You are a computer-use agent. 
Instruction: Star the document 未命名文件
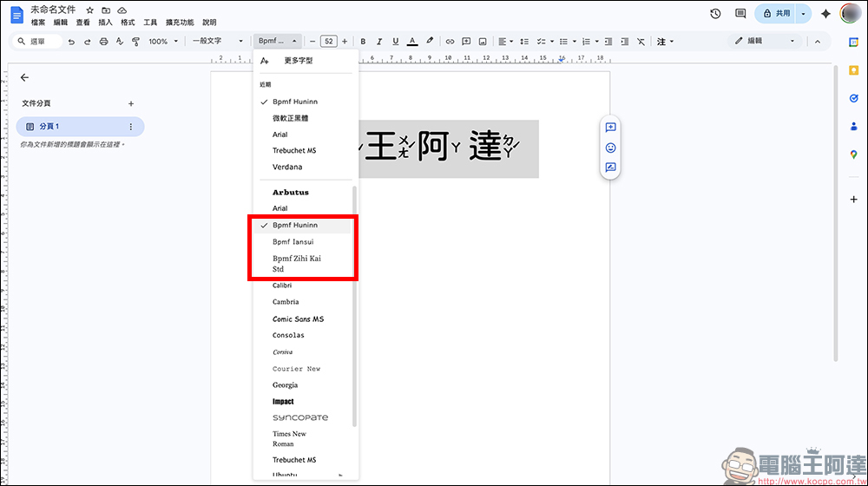(89, 10)
